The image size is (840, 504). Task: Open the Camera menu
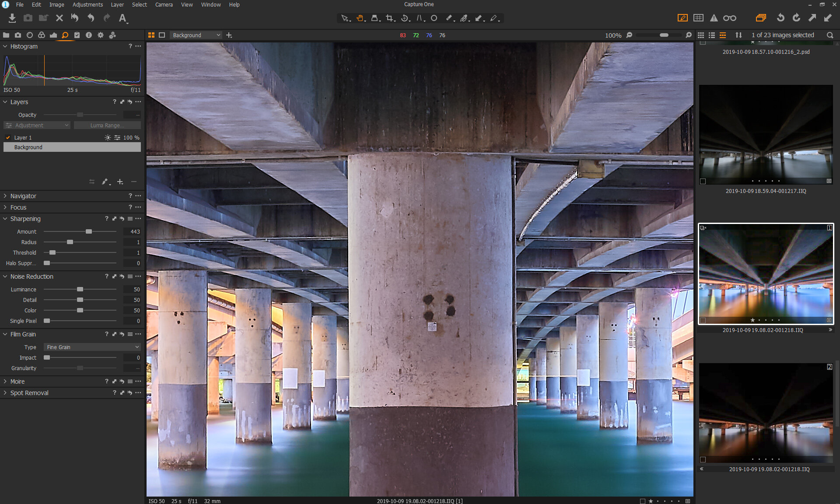click(164, 4)
